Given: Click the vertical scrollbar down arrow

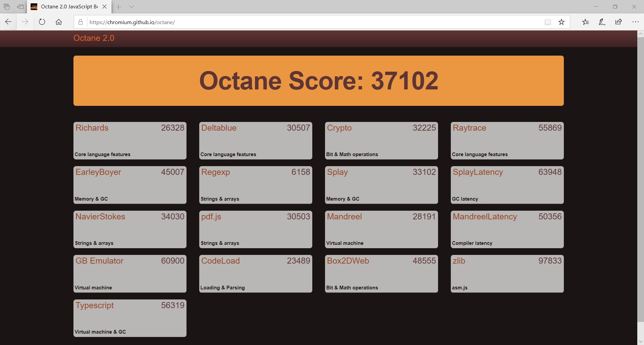Looking at the screenshot, I should click(641, 342).
